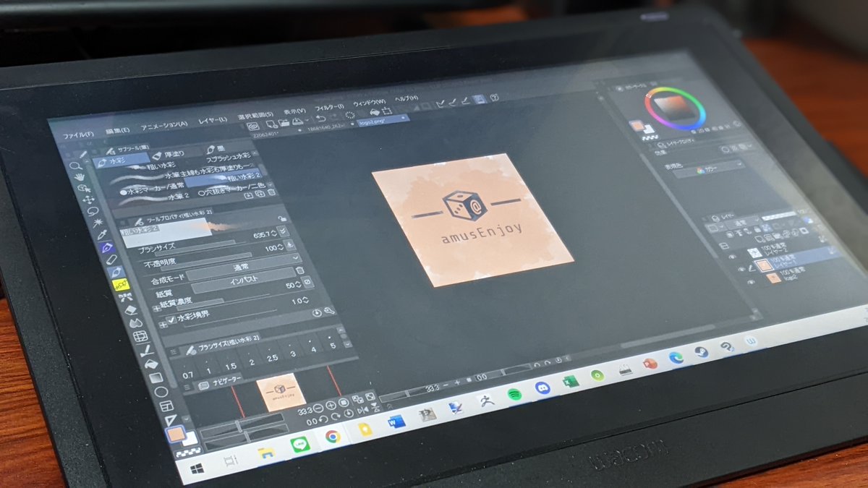Open 選択範囲(S) menu

255,116
